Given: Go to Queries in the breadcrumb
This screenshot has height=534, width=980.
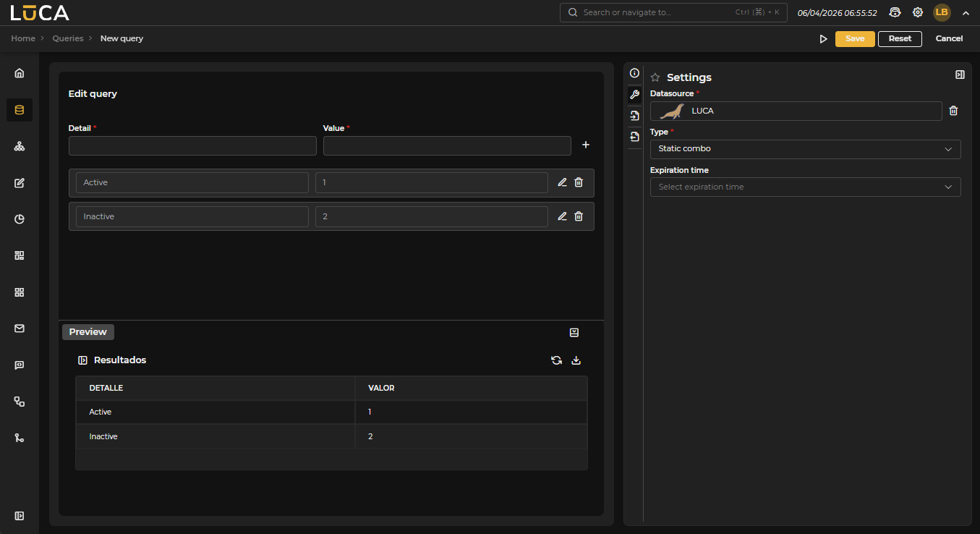Looking at the screenshot, I should (68, 38).
